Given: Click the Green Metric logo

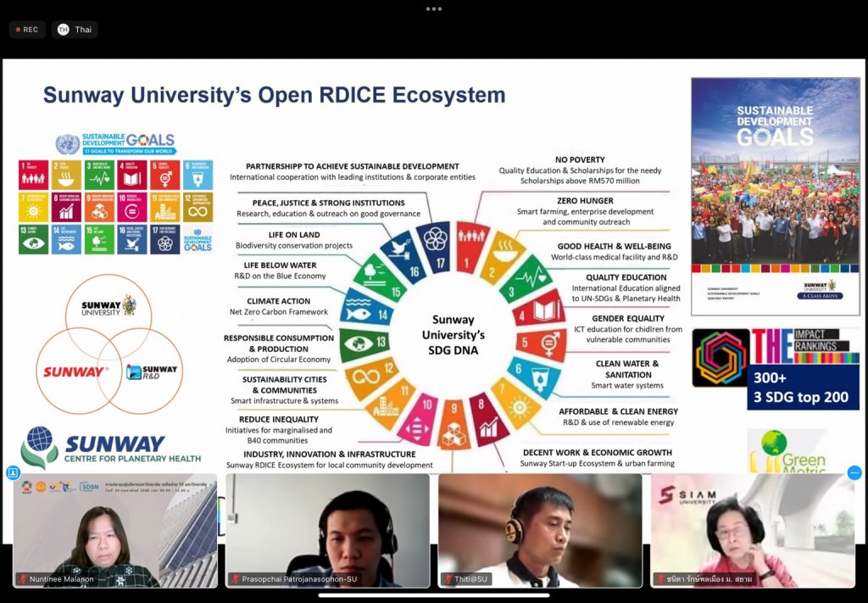Looking at the screenshot, I should pos(788,450).
